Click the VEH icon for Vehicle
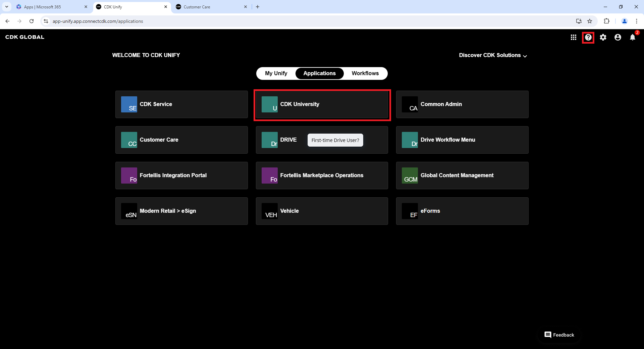 pos(270,211)
